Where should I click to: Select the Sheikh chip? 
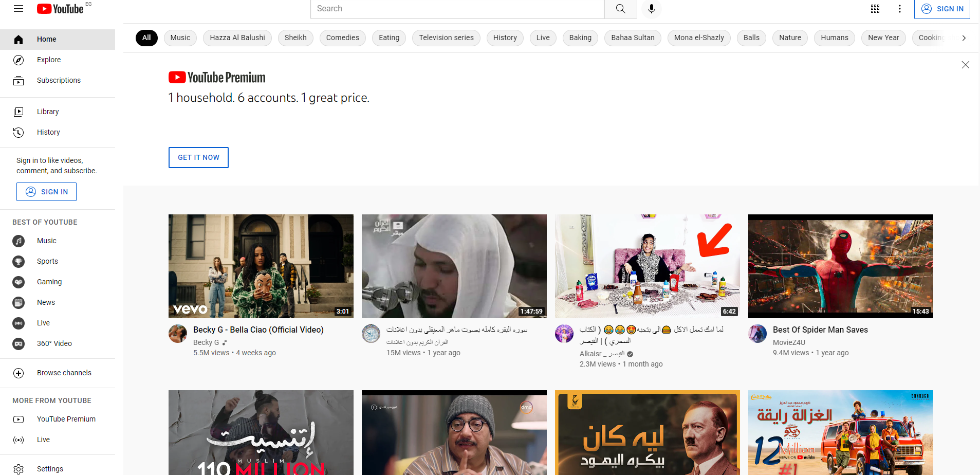295,38
